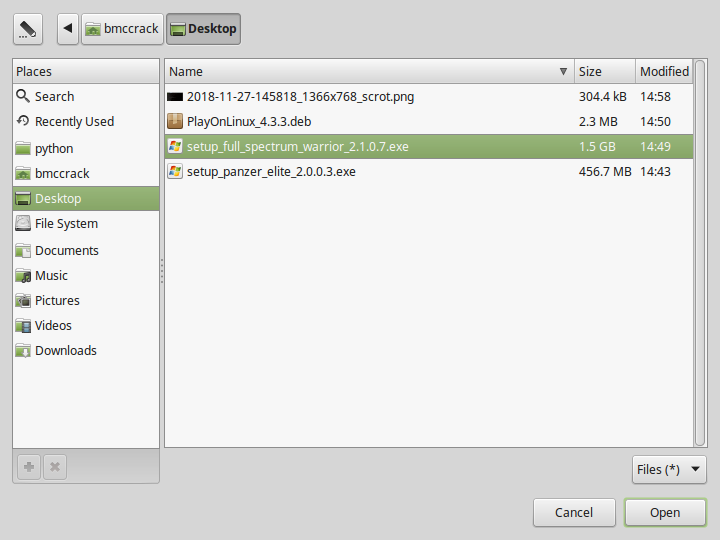Click the Documents folder icon
Screen dimensions: 720x540
23,250
